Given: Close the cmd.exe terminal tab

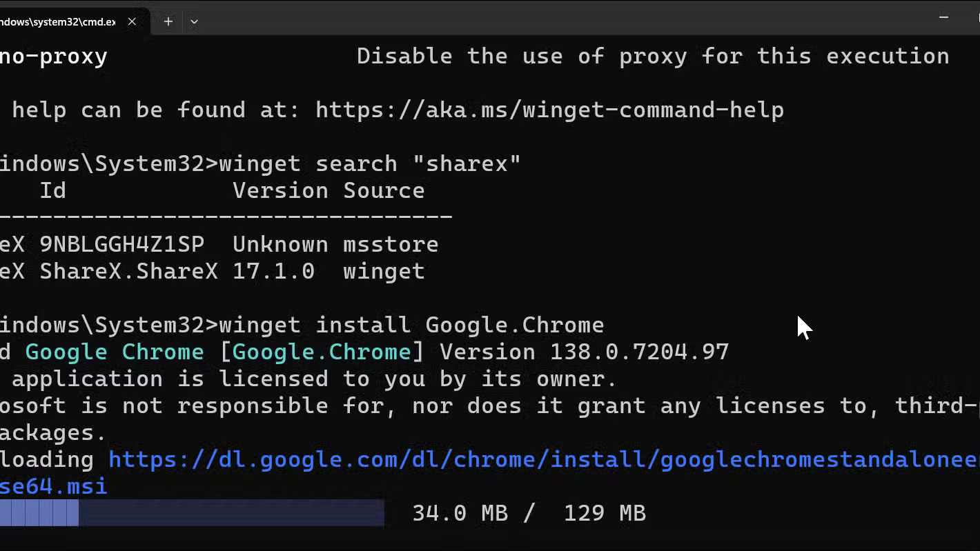Looking at the screenshot, I should [132, 21].
